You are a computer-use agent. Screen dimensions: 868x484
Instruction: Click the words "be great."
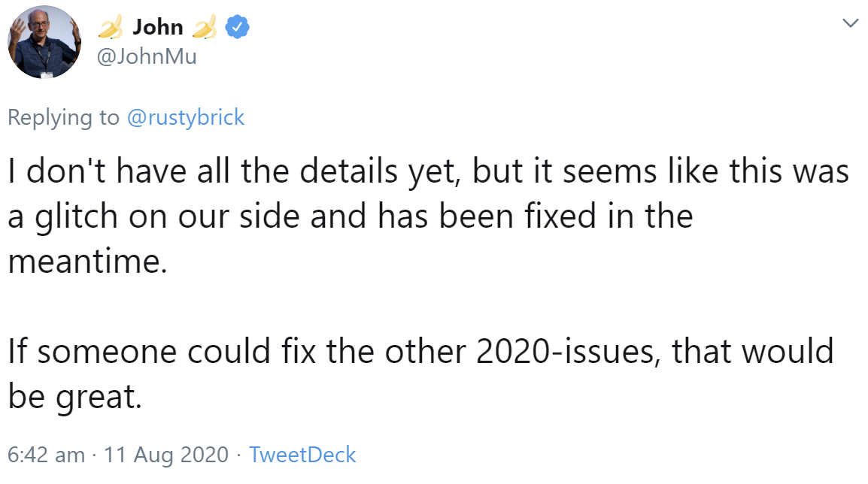coord(75,396)
